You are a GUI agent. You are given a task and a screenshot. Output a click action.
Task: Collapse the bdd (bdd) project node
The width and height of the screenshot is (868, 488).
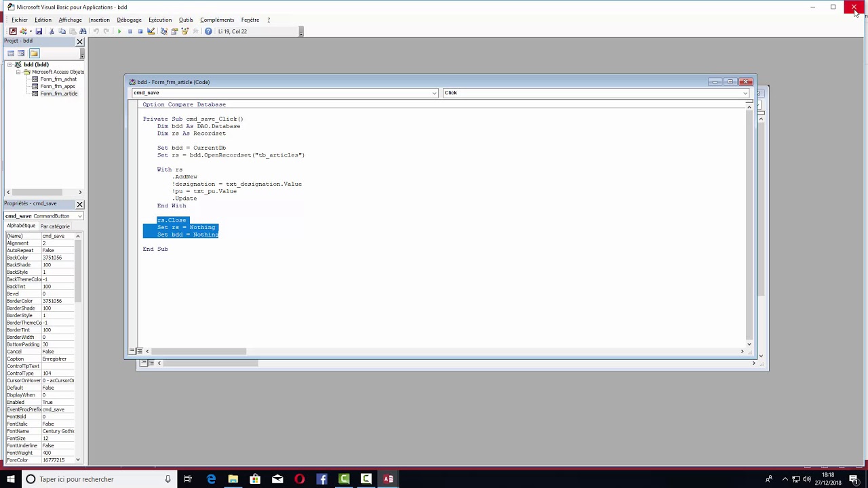pyautogui.click(x=9, y=64)
